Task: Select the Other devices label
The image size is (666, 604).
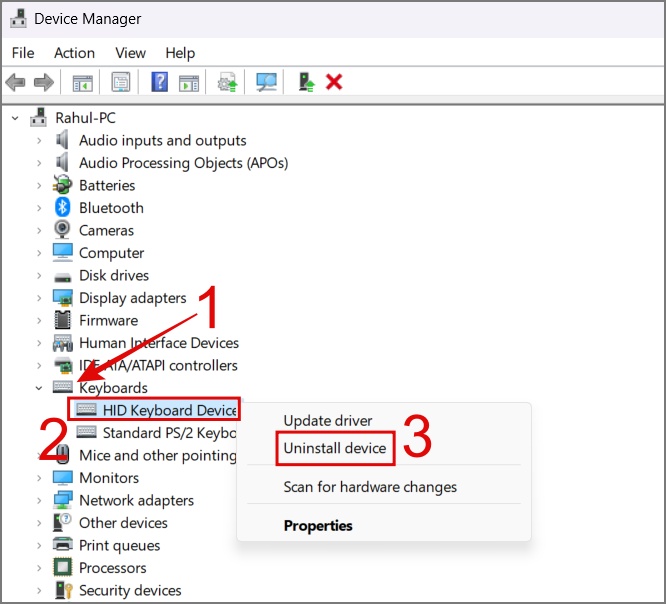Action: pyautogui.click(x=123, y=523)
